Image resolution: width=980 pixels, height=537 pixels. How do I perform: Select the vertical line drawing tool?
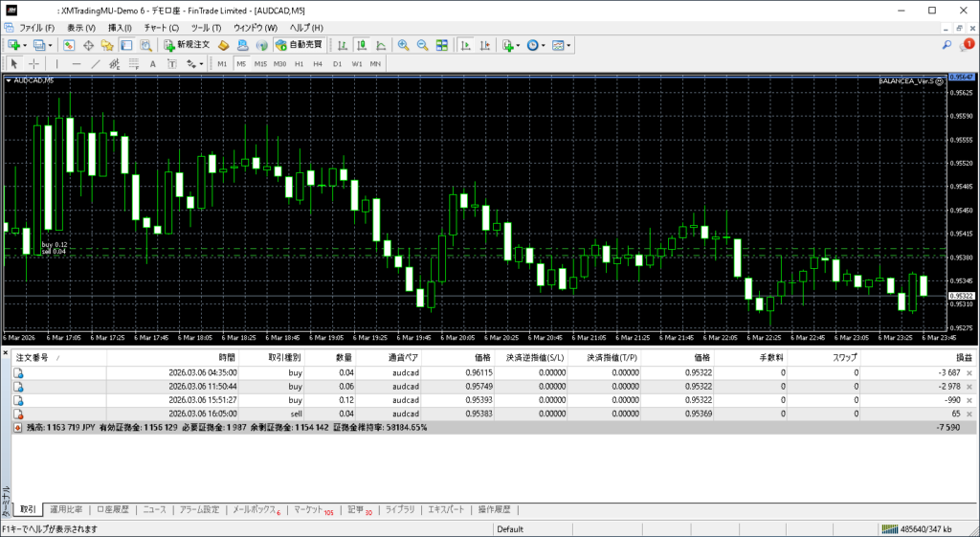click(x=56, y=63)
